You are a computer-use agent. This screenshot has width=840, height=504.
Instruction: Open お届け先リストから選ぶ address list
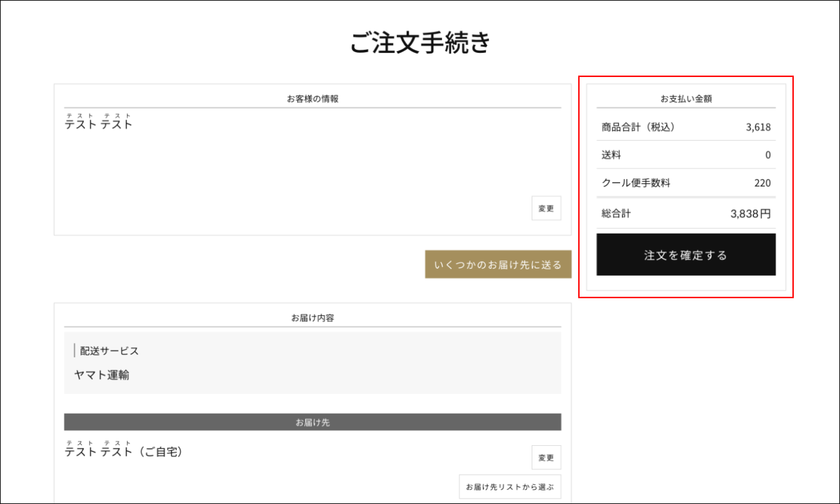click(x=510, y=486)
